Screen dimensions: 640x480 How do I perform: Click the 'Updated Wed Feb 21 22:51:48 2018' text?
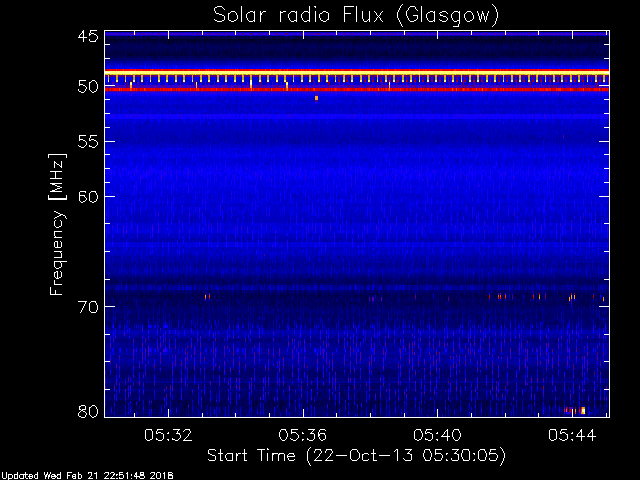[x=87, y=476]
